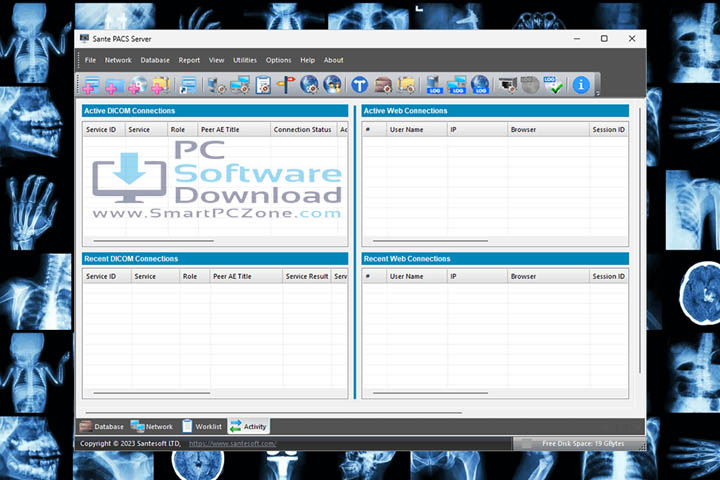
Task: Click the LOG icon with green checkmark
Action: (x=553, y=85)
